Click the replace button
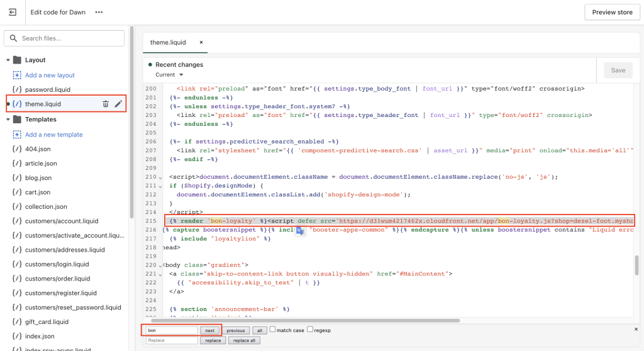The image size is (644, 351). point(213,340)
